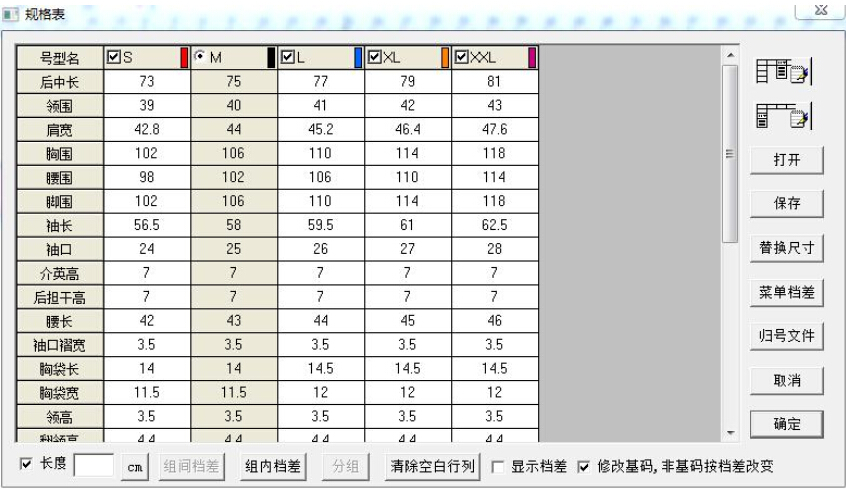
Task: Click the 确定 button to confirm
Action: 786,424
